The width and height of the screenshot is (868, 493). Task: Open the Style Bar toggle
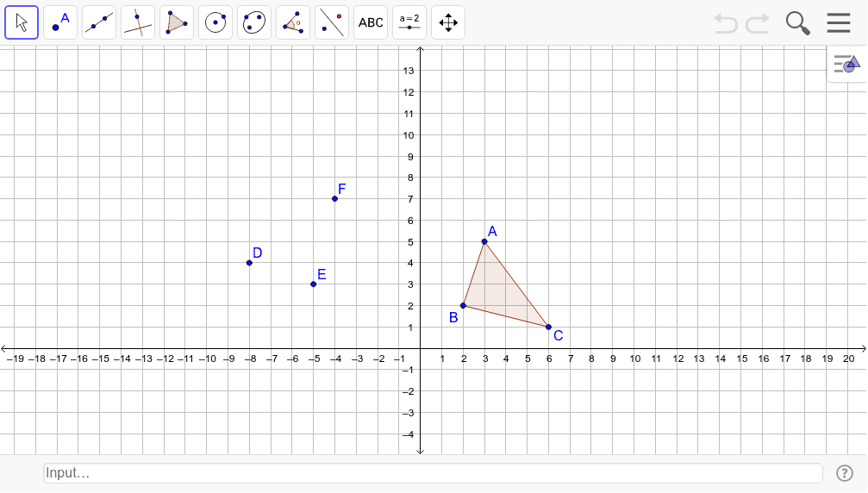(x=847, y=64)
